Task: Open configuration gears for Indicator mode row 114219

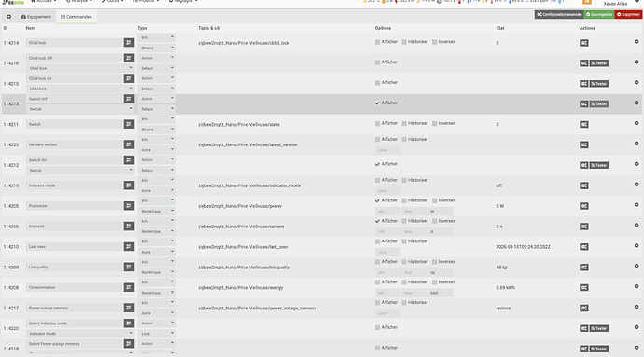Action: 583,185
